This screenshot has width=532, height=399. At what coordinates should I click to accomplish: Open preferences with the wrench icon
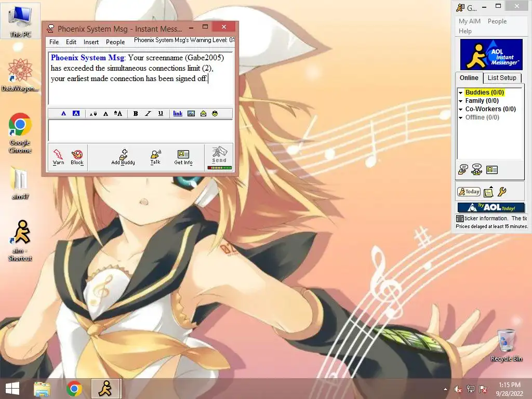(x=502, y=192)
